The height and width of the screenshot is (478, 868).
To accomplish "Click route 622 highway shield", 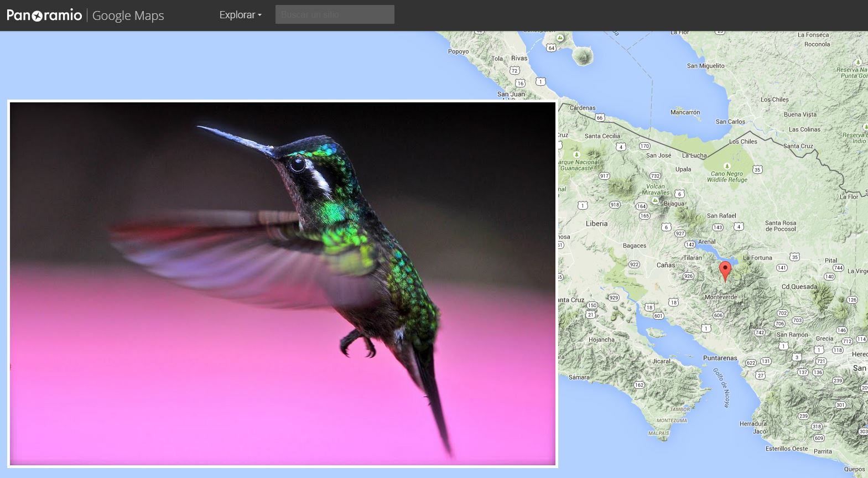I will [751, 363].
